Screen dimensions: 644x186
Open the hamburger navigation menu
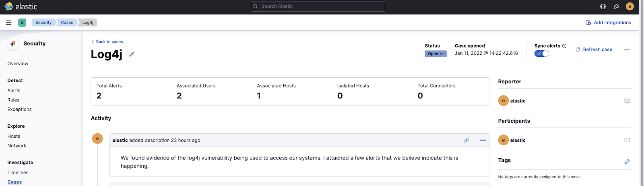point(8,23)
